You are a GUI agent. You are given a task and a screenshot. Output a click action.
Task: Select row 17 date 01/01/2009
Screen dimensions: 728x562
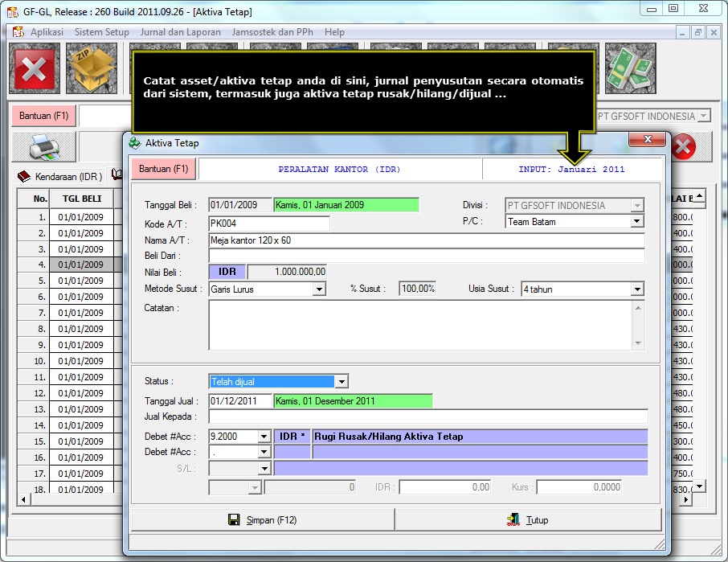(81, 474)
